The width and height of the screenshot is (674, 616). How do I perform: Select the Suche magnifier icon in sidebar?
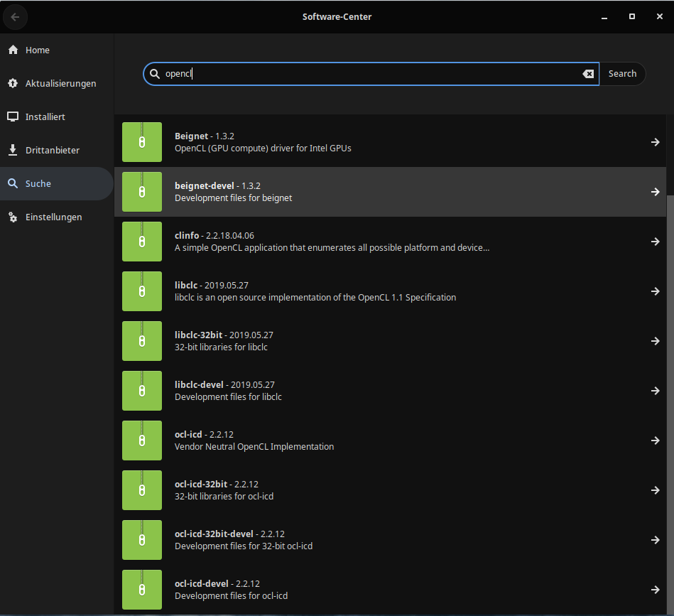(13, 183)
